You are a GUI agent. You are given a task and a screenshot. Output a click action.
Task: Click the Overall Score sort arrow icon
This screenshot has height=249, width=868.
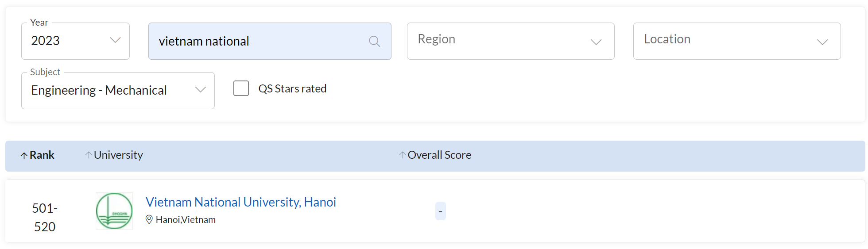402,155
